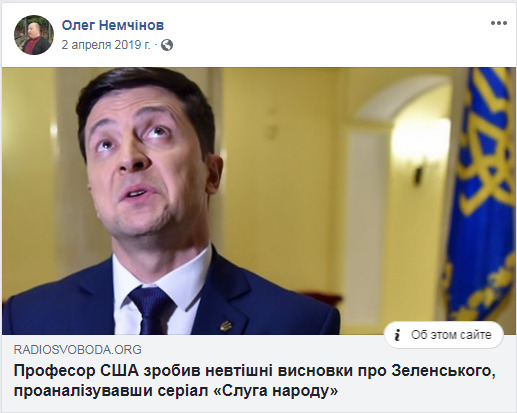The image size is (517, 413).
Task: Click the dark blue tie in the photo
Action: pos(152,310)
